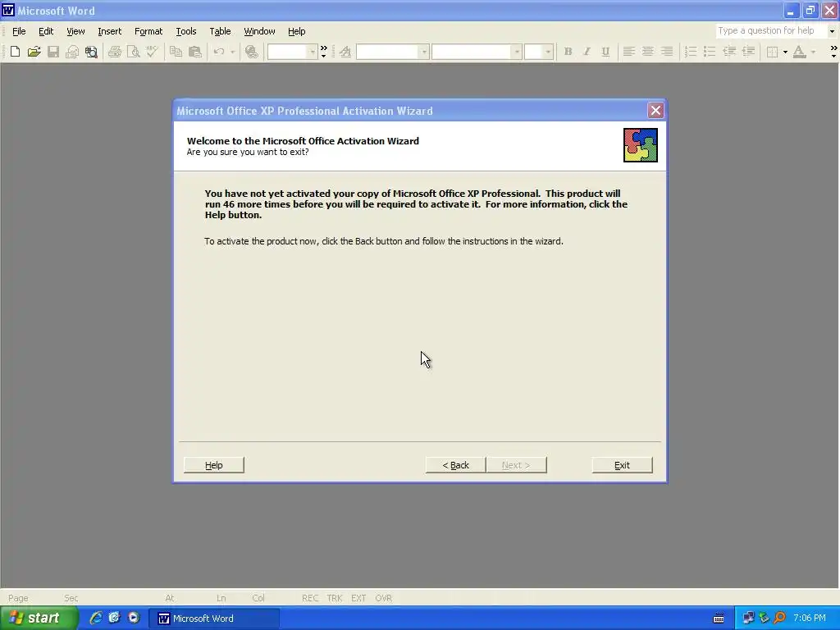Click the Center alignment icon
The width and height of the screenshot is (840, 630).
pos(648,52)
